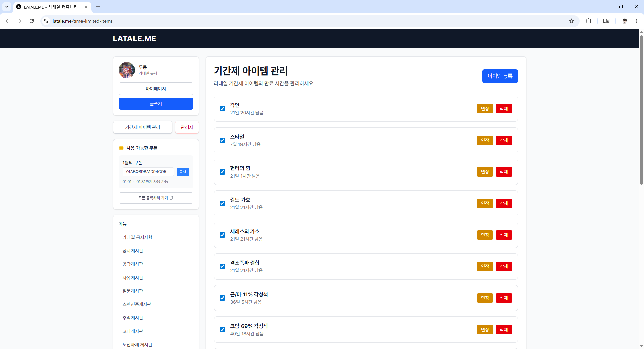View site information icon in address bar
Screen dimensions: 644x349
tap(46, 21)
